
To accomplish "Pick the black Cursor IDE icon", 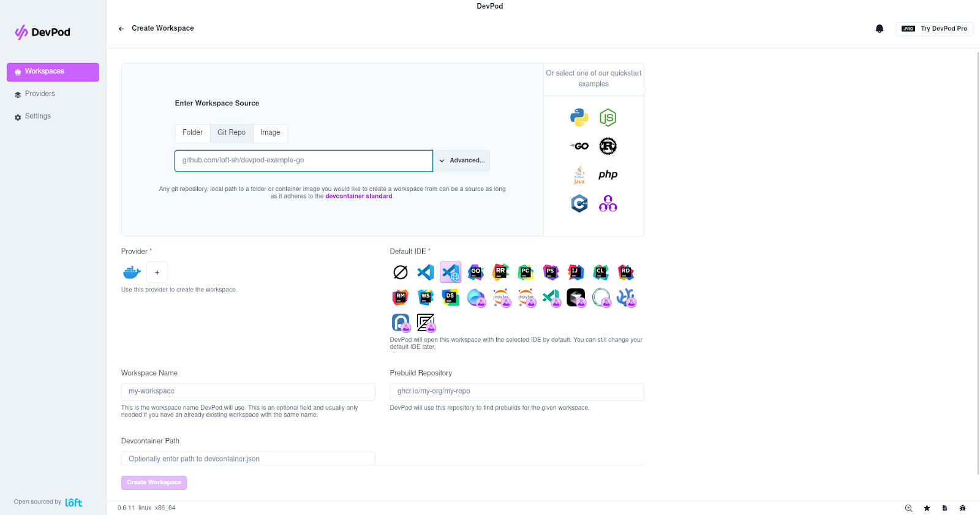I will (576, 297).
